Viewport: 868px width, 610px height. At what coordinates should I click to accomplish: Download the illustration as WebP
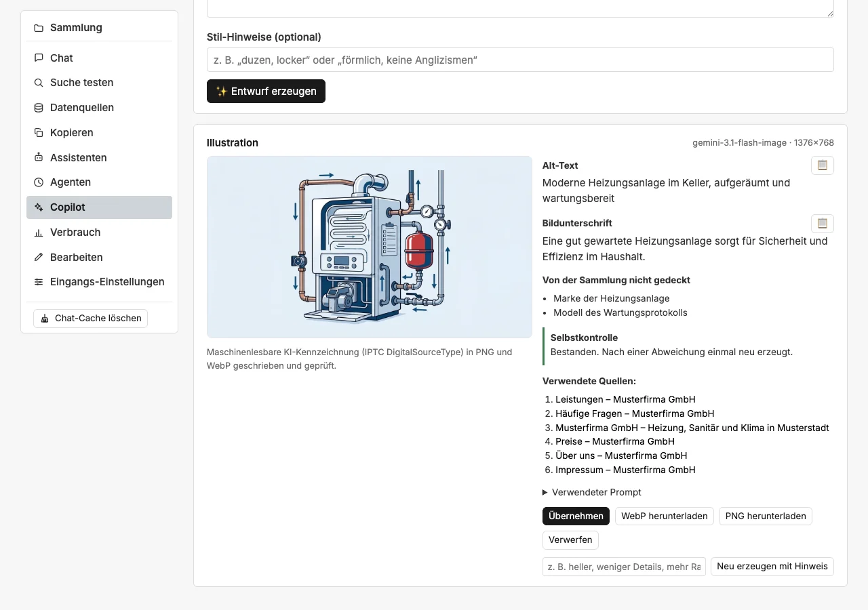pyautogui.click(x=665, y=516)
